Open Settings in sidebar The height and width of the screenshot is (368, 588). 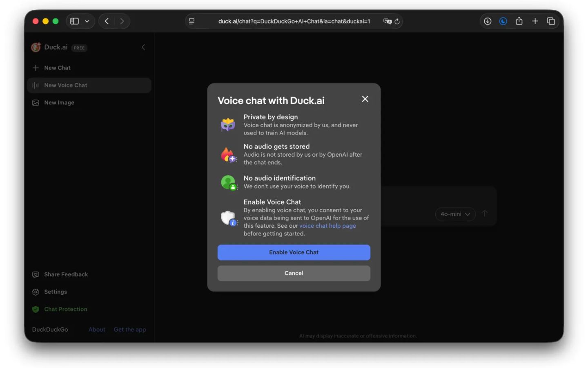pyautogui.click(x=49, y=292)
